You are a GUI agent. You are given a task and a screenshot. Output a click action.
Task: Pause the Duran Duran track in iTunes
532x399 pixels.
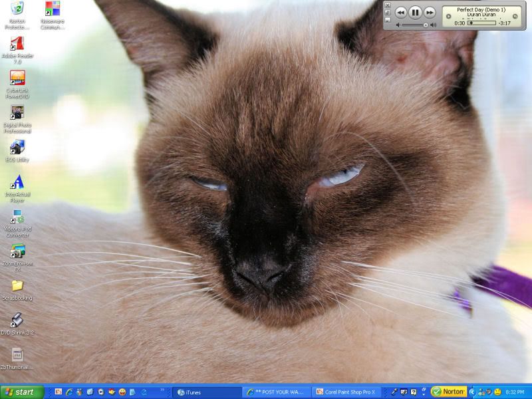point(414,11)
